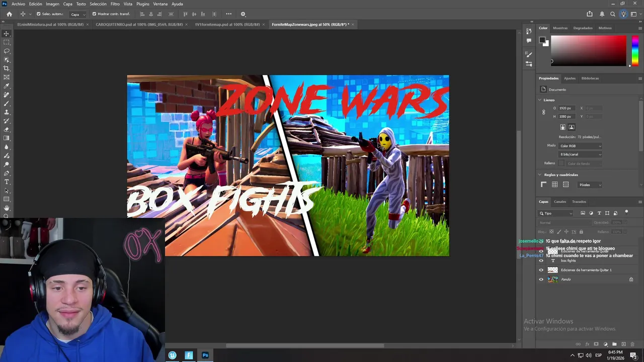Select the Path Selection tool
644x362 pixels.
coord(7,191)
